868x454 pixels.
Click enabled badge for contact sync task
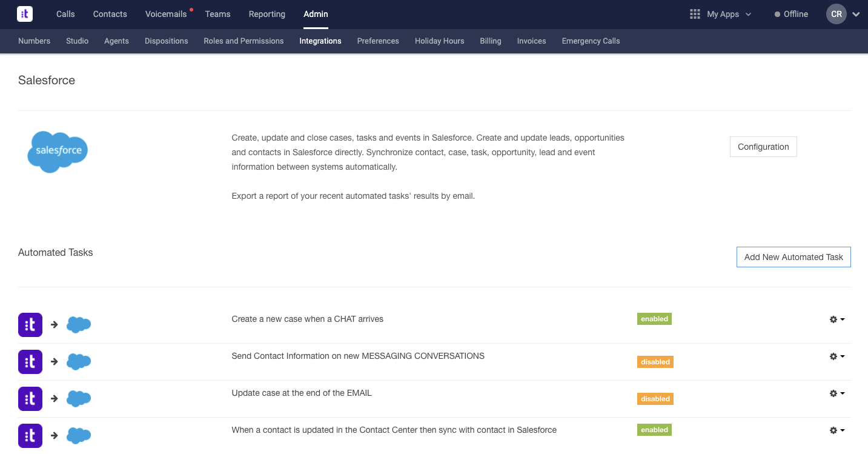coord(654,430)
